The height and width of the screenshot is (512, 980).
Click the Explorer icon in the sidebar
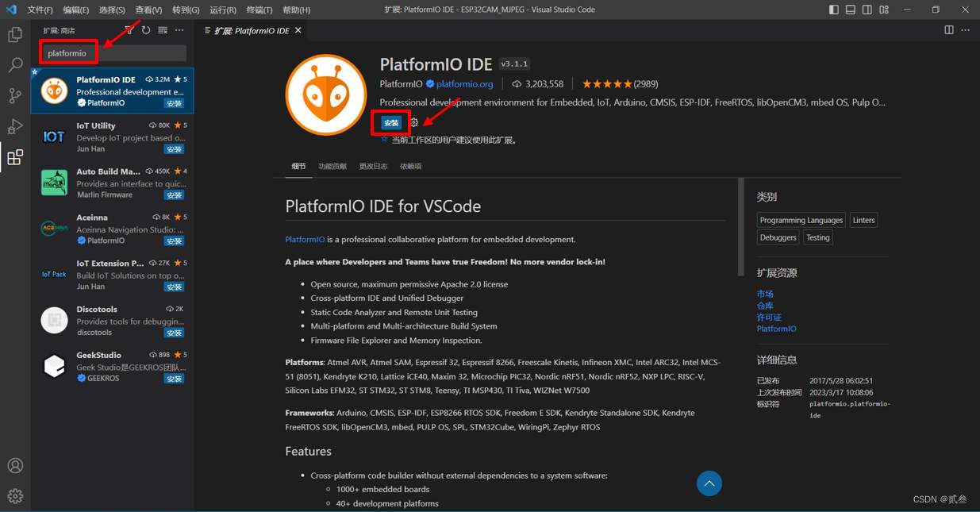(14, 35)
